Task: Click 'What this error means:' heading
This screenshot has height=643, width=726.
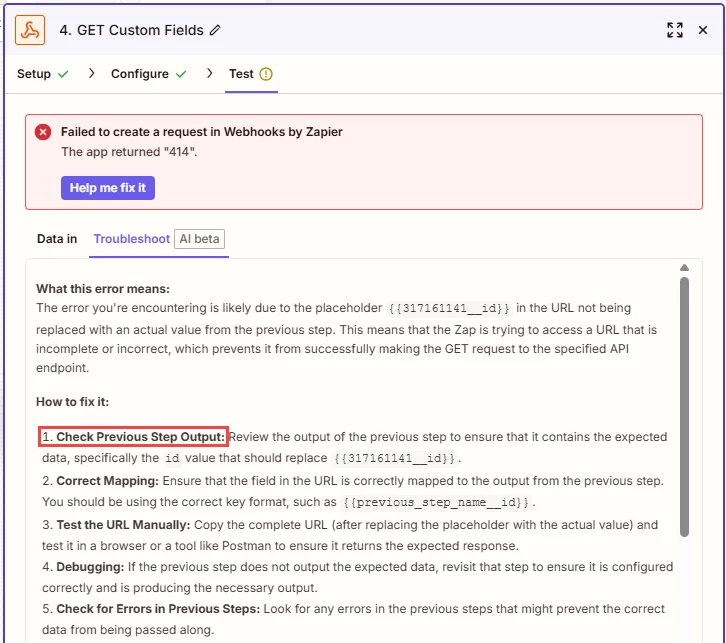Action: [x=103, y=289]
